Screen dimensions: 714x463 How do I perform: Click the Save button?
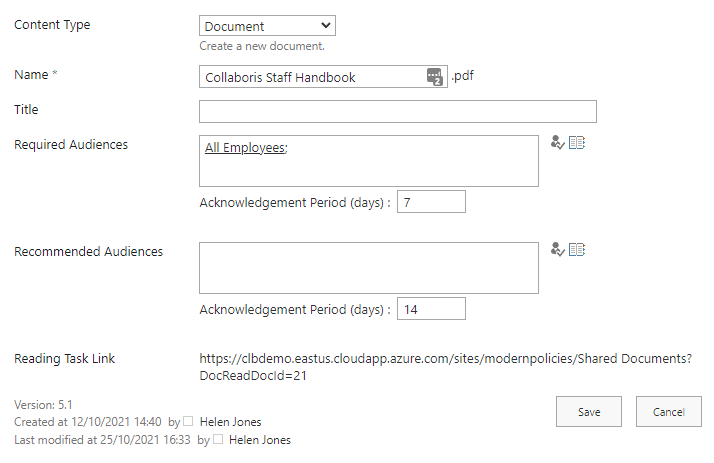coord(588,412)
